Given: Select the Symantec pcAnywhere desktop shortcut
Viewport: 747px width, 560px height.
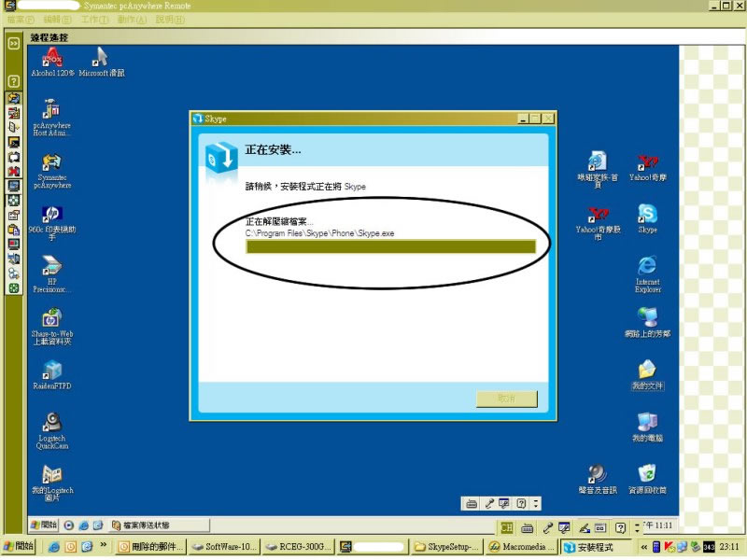Looking at the screenshot, I should point(52,172).
